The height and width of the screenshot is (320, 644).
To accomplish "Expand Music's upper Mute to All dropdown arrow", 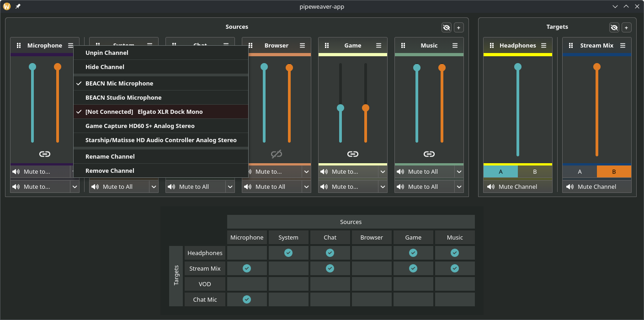I will (x=459, y=172).
